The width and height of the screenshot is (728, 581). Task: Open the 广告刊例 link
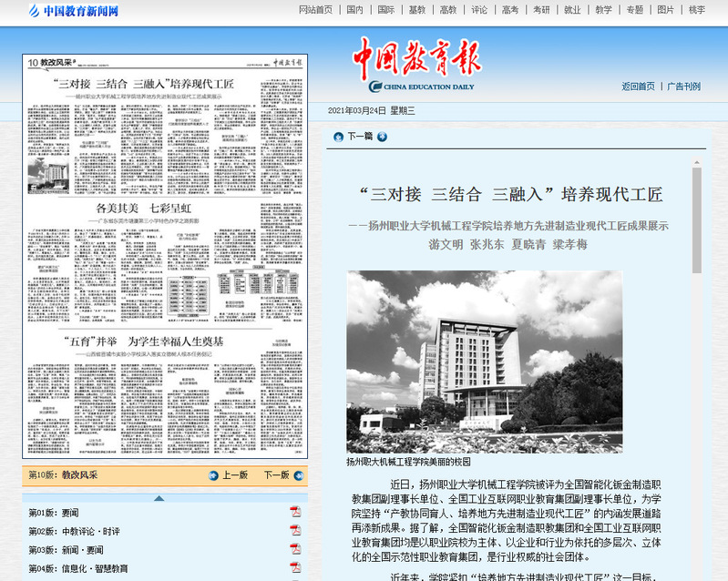683,87
